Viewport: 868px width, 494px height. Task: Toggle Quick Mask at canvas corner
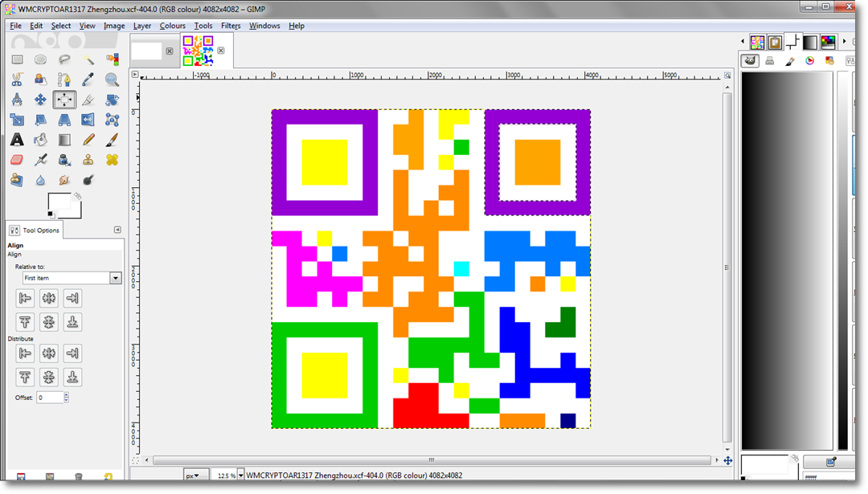click(x=135, y=460)
